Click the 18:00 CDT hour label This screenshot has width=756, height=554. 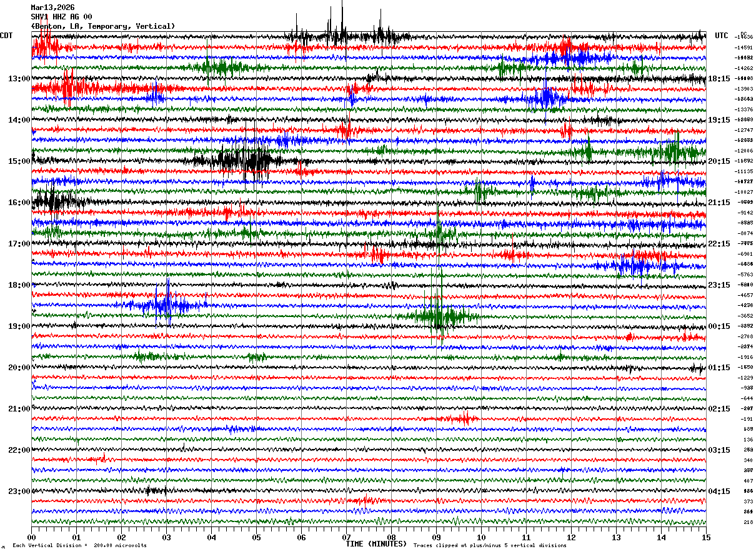point(19,285)
